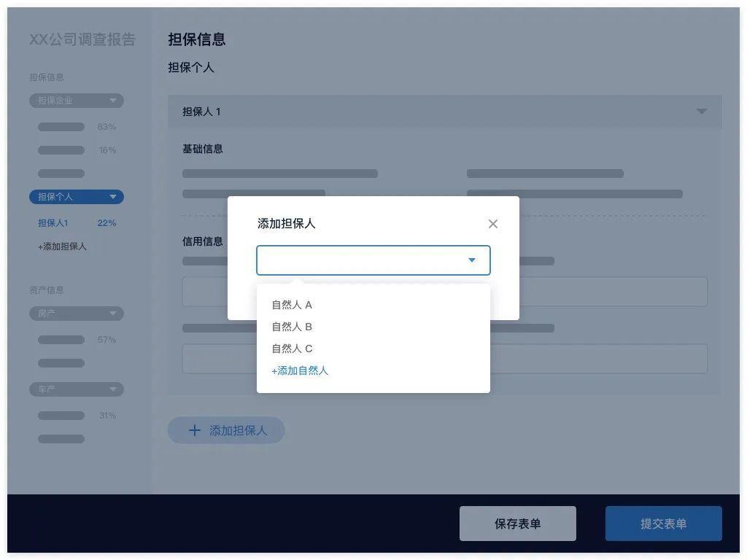Image resolution: width=747 pixels, height=560 pixels.
Task: Click the 83% progress value
Action: [107, 127]
